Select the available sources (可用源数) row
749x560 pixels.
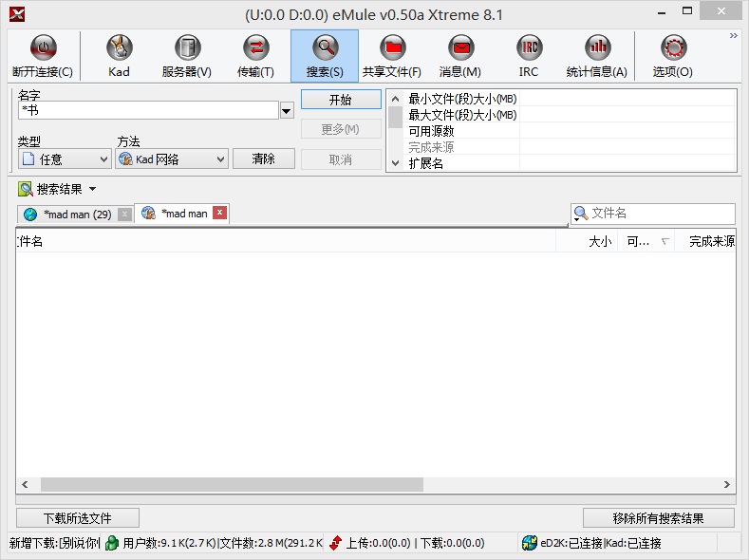569,131
